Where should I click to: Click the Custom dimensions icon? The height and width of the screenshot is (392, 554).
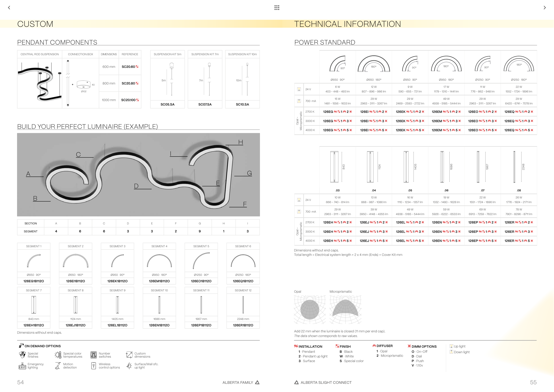[x=129, y=355]
